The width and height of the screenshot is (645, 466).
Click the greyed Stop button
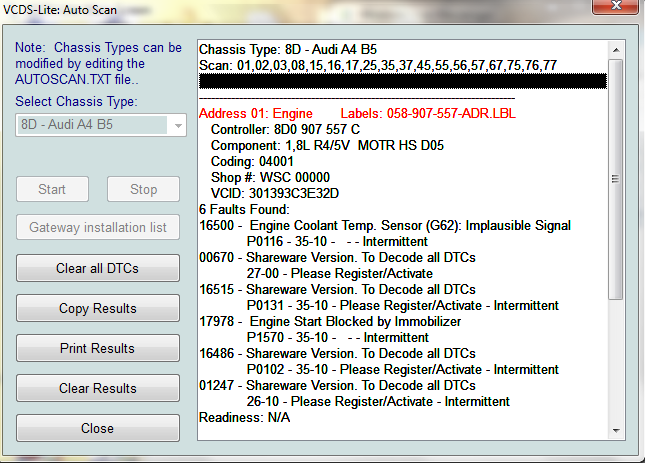click(144, 189)
